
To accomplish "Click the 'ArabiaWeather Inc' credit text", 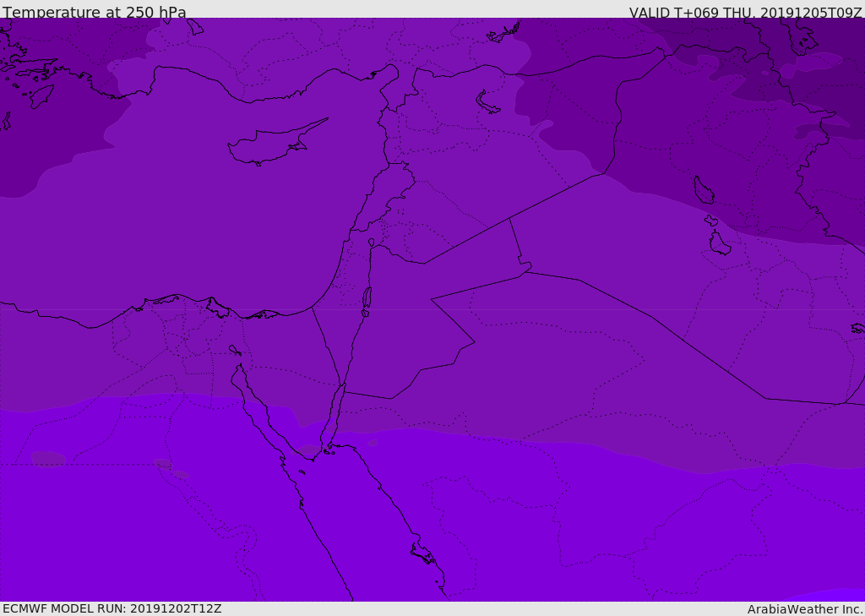I will pyautogui.click(x=804, y=609).
